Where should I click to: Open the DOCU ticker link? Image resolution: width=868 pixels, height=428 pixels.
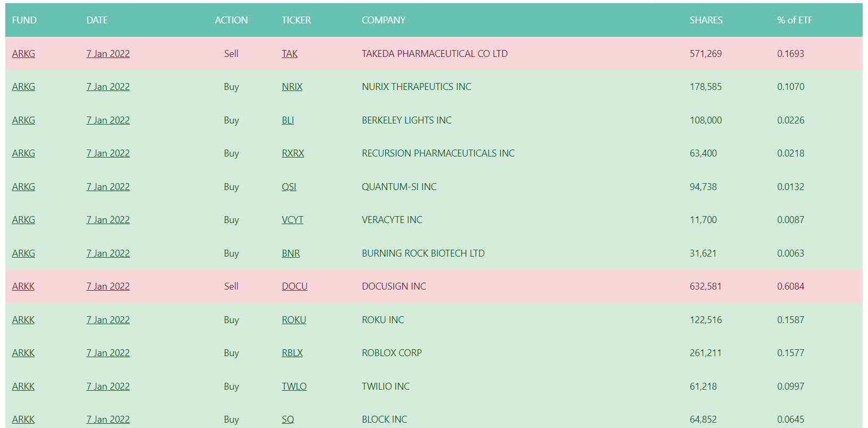click(295, 286)
